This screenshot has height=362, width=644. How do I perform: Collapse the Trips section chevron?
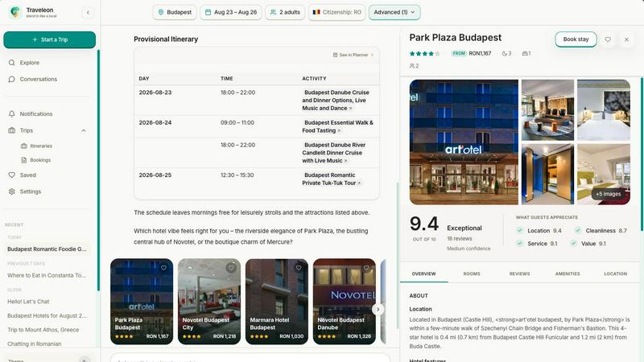point(84,130)
